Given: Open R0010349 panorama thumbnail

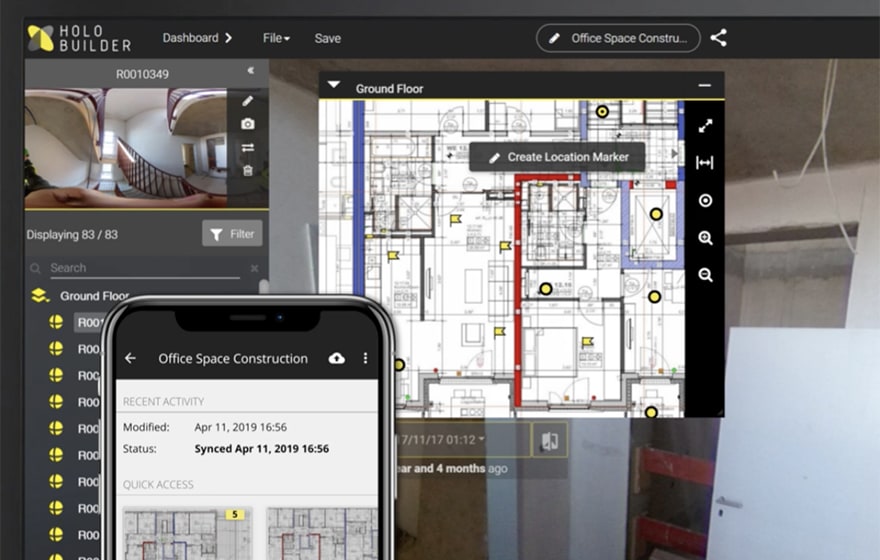Looking at the screenshot, I should pyautogui.click(x=126, y=148).
